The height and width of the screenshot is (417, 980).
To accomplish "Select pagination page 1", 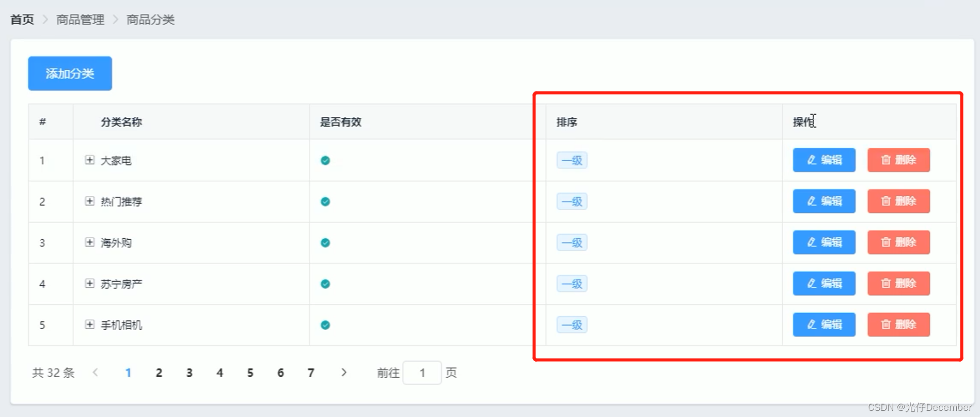I will tap(128, 373).
